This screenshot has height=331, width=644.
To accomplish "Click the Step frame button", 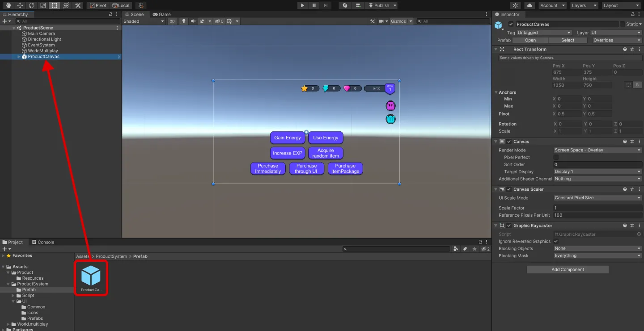I will coord(326,5).
